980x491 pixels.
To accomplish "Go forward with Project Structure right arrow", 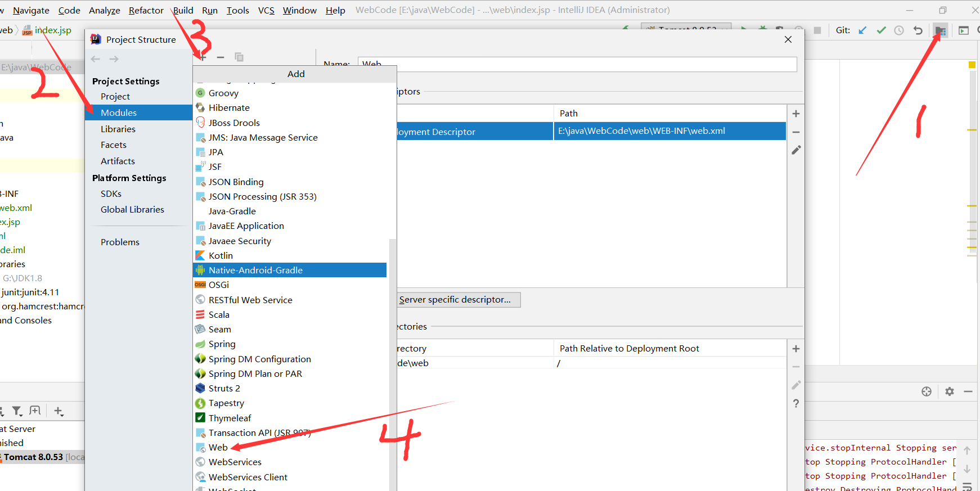I will tap(114, 59).
